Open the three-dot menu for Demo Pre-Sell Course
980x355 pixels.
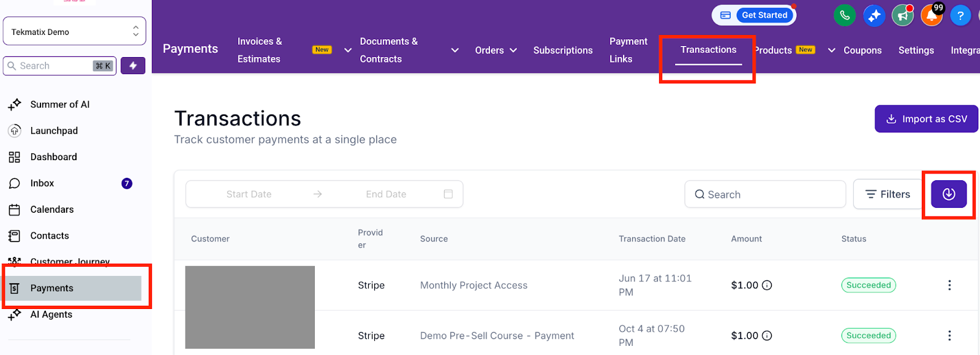(949, 335)
